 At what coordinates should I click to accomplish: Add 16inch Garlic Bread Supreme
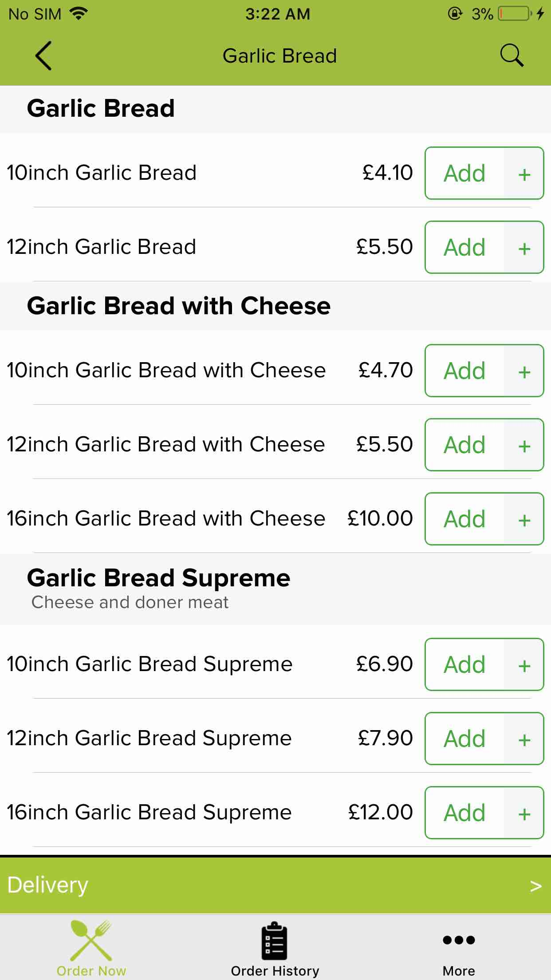point(464,813)
